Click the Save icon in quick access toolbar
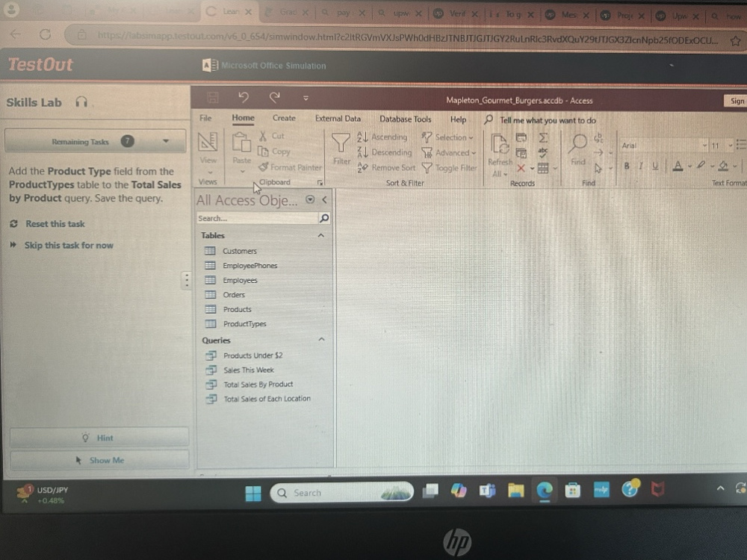The width and height of the screenshot is (747, 560). 212,98
